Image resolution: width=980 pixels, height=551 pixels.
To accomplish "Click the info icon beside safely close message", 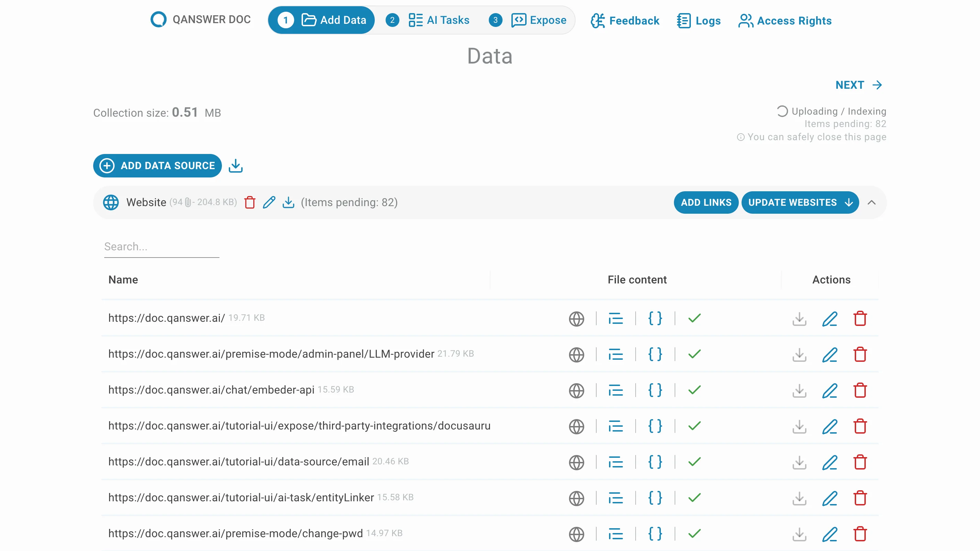I will (740, 137).
